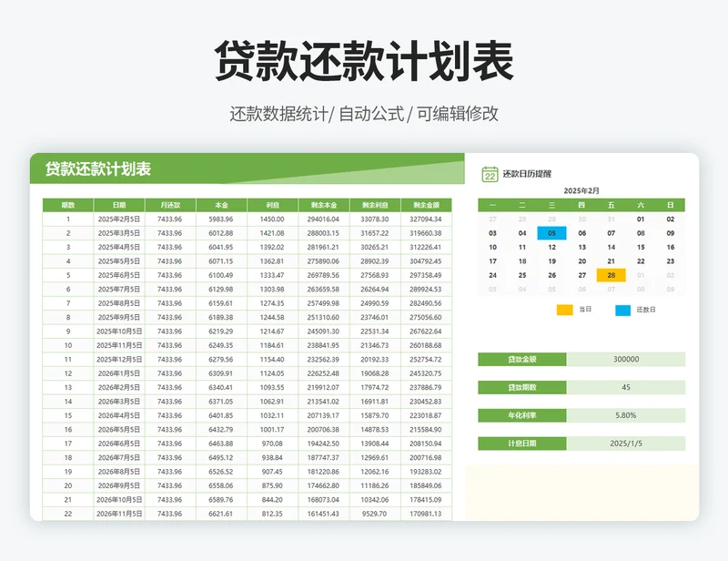The height and width of the screenshot is (561, 728).
Task: Click the 利息 column header
Action: point(272,205)
